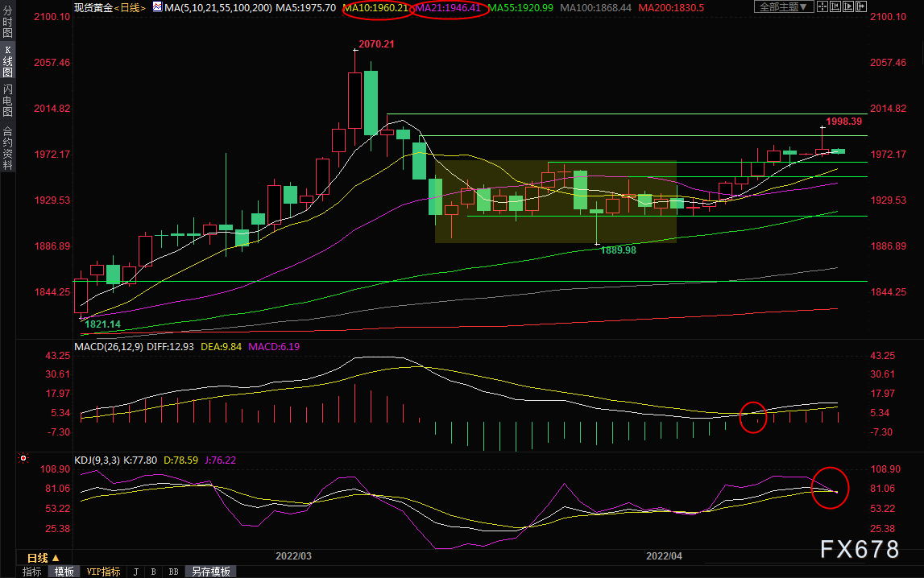The width and height of the screenshot is (924, 578).
Task: Click the 另存模板 button
Action: point(211,572)
